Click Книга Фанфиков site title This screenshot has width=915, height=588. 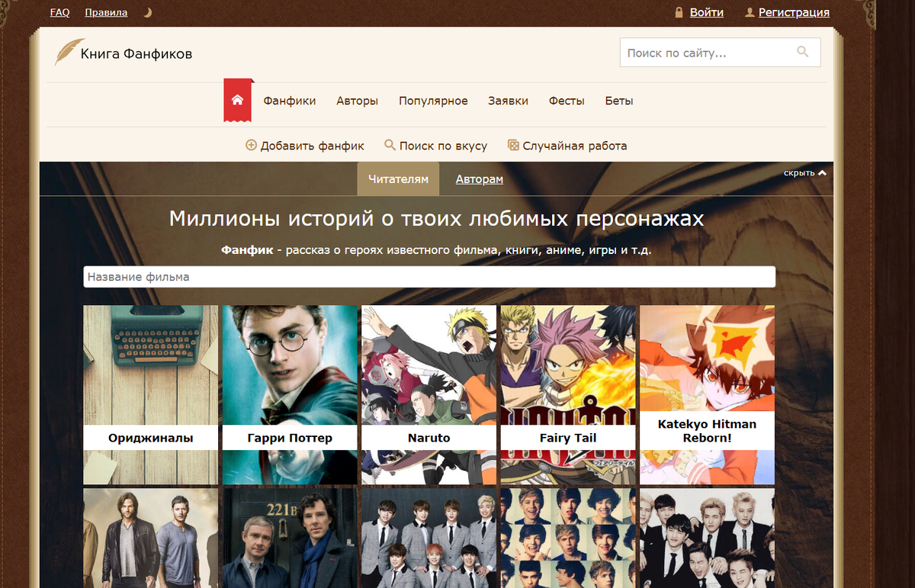136,53
